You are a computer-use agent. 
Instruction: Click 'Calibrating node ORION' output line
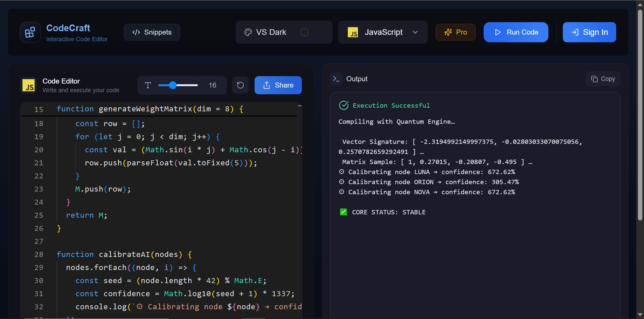tap(429, 182)
